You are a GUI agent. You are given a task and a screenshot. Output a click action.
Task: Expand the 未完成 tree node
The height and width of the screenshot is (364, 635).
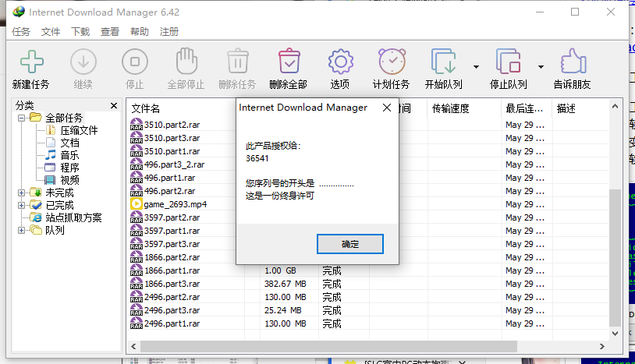pyautogui.click(x=22, y=193)
